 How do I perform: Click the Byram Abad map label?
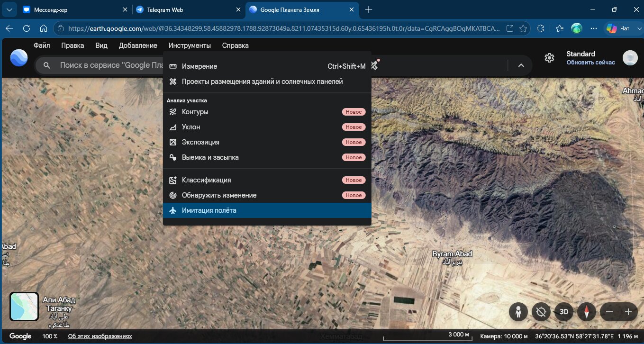pos(452,254)
